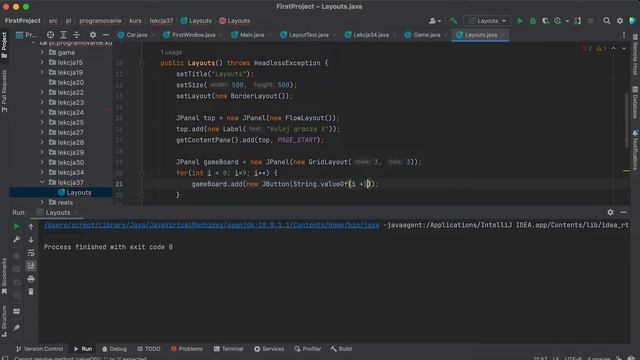Hide the Project panel with the minus icon
Viewport: 640px width, 360px height.
pyautogui.click(x=106, y=35)
